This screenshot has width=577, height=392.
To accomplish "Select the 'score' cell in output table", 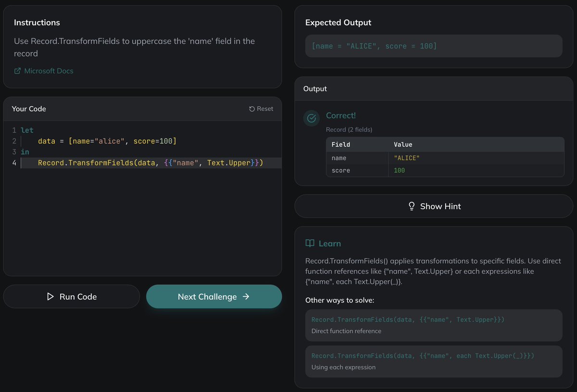I will [x=357, y=170].
